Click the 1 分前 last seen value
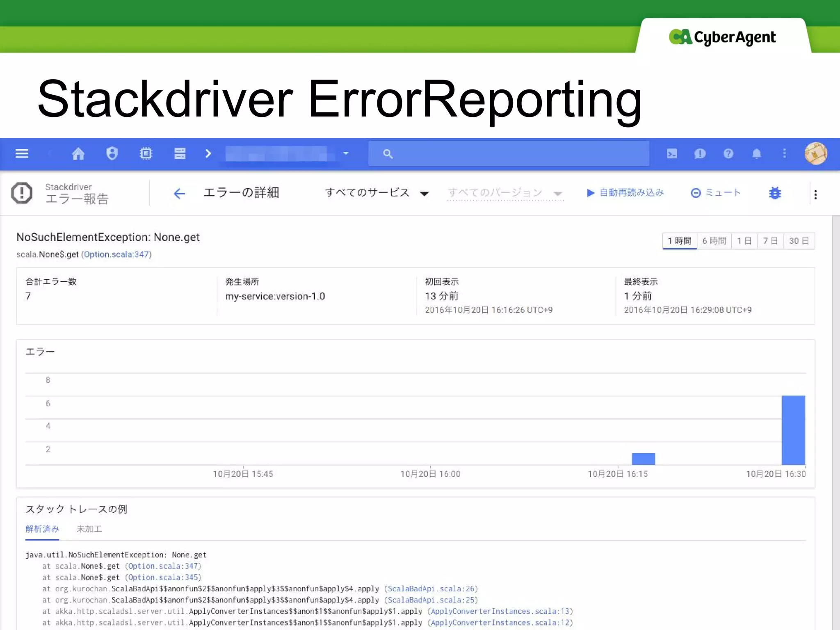The image size is (840, 630). [x=638, y=296]
